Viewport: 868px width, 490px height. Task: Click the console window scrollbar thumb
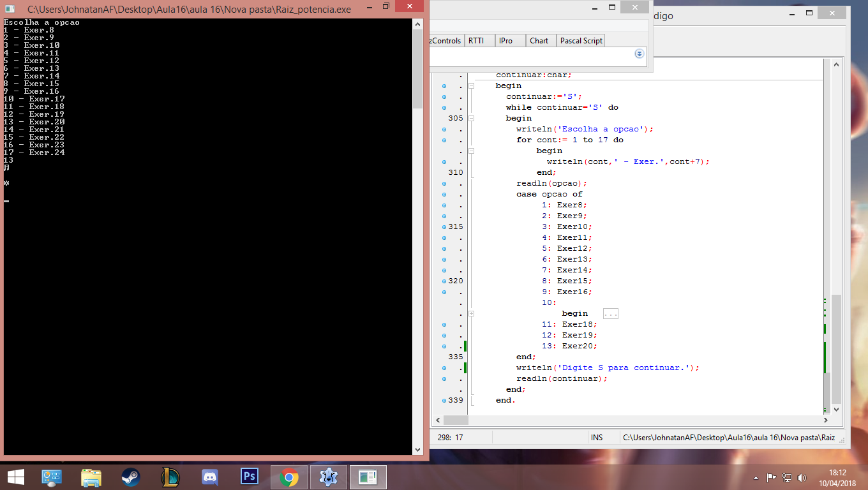coord(418,68)
